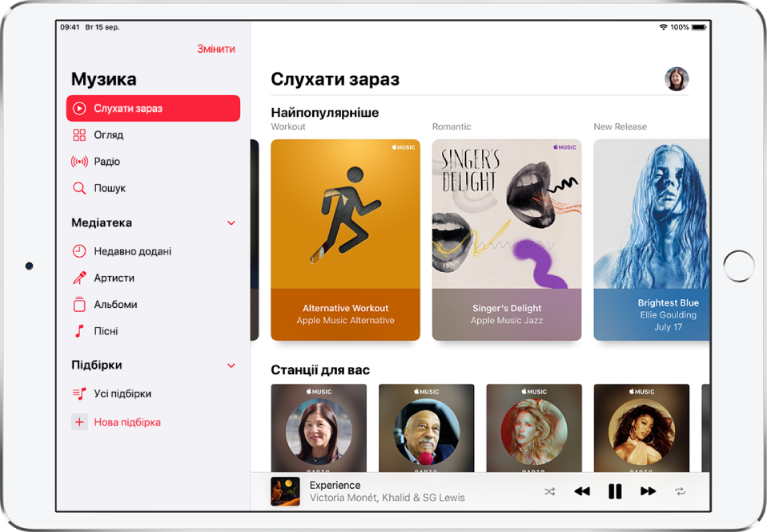This screenshot has width=771, height=532.
Task: Open the Огляд section
Action: [153, 135]
